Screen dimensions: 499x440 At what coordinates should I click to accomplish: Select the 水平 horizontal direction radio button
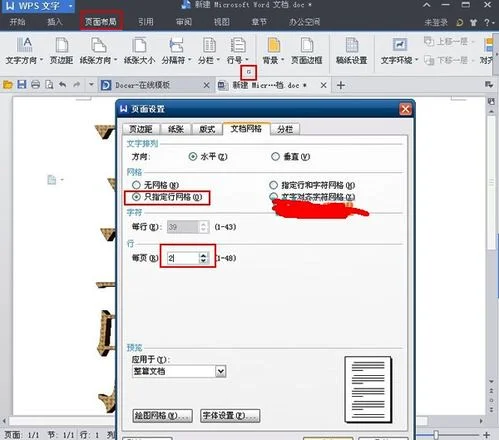coord(193,156)
